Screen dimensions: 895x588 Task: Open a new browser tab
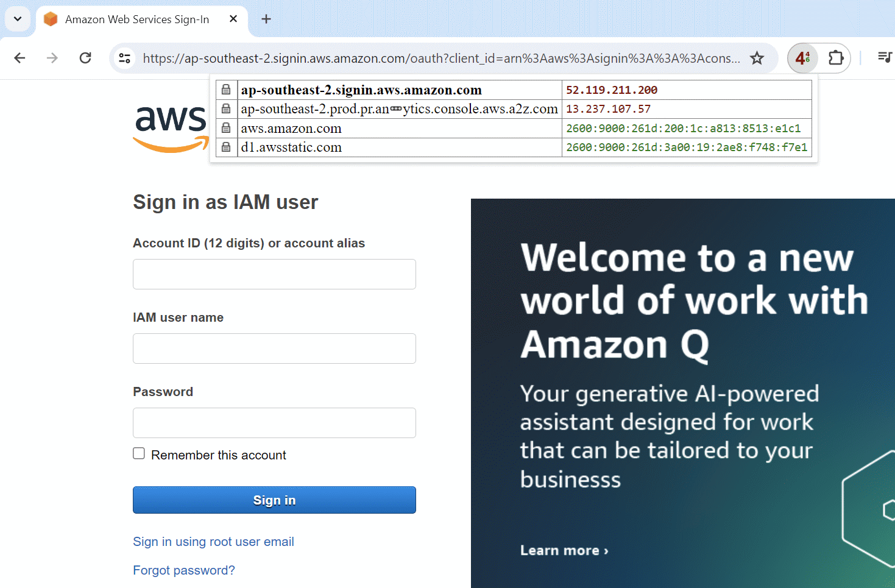pos(266,19)
